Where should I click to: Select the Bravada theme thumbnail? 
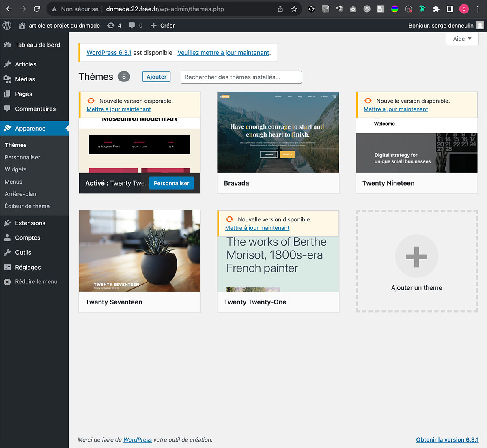coord(278,132)
